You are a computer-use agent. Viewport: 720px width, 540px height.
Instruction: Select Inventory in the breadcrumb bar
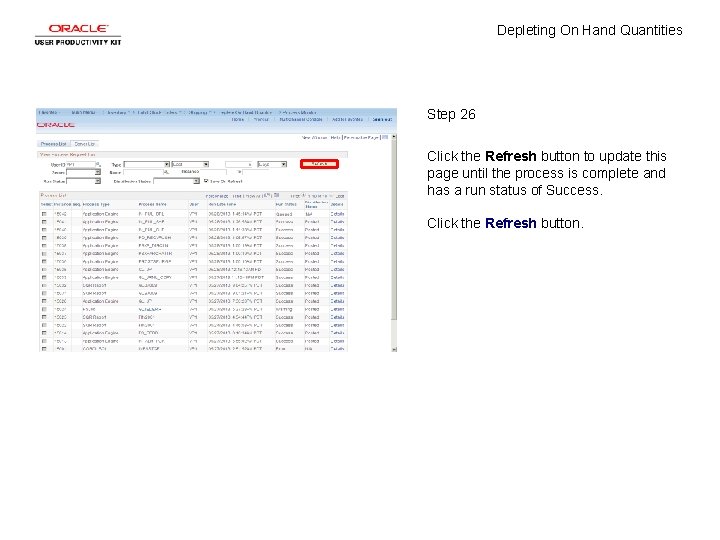click(117, 112)
